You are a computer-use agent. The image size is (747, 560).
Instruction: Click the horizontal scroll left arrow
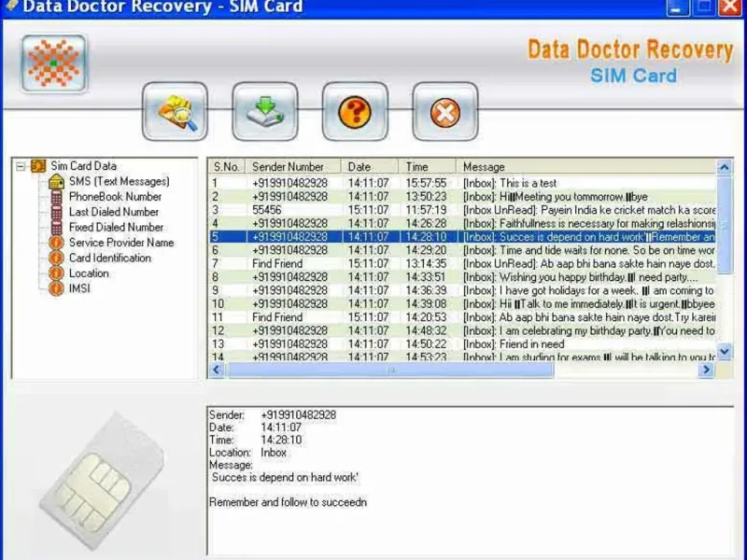pos(217,370)
